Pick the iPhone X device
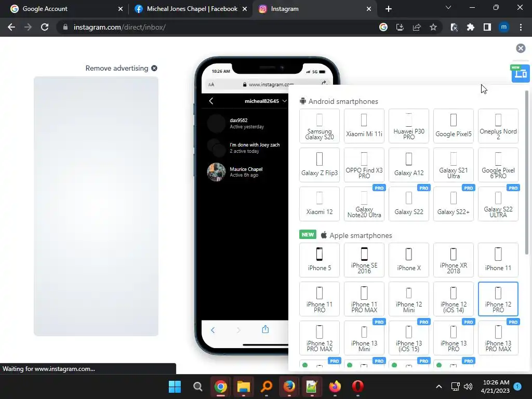 [409, 260]
